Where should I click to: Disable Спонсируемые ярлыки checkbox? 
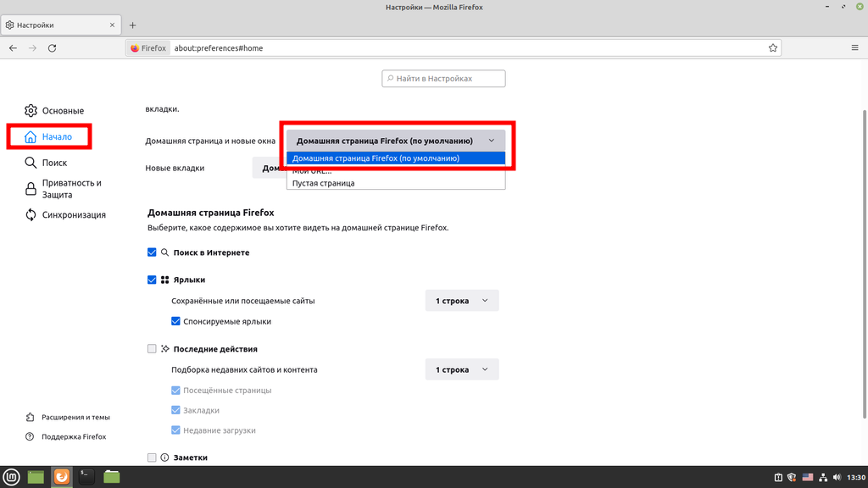pos(175,321)
